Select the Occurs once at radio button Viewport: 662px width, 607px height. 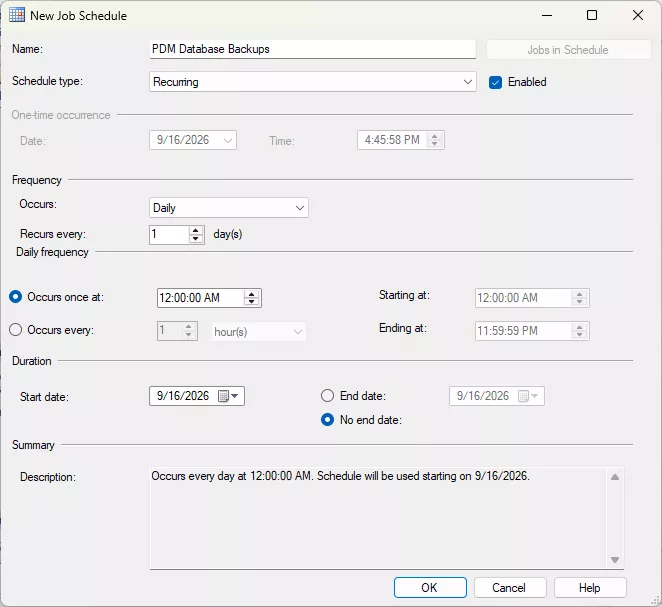tap(16, 297)
